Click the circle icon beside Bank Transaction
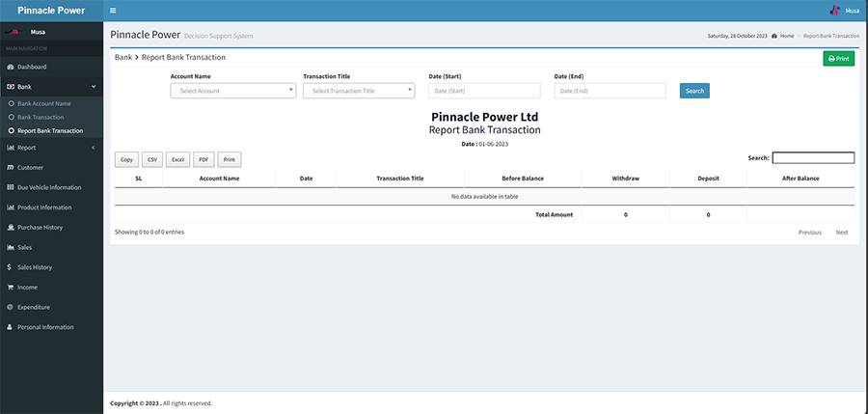The width and height of the screenshot is (868, 414). click(x=11, y=117)
